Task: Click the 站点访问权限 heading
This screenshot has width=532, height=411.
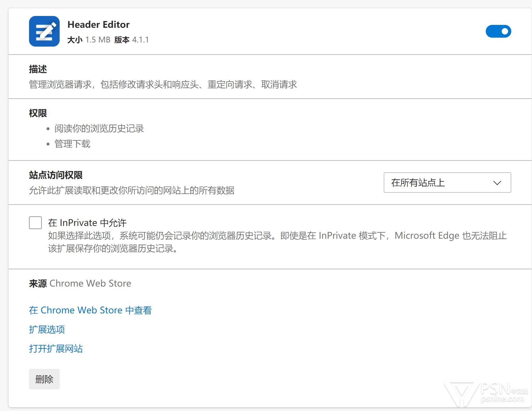Action: [x=56, y=175]
